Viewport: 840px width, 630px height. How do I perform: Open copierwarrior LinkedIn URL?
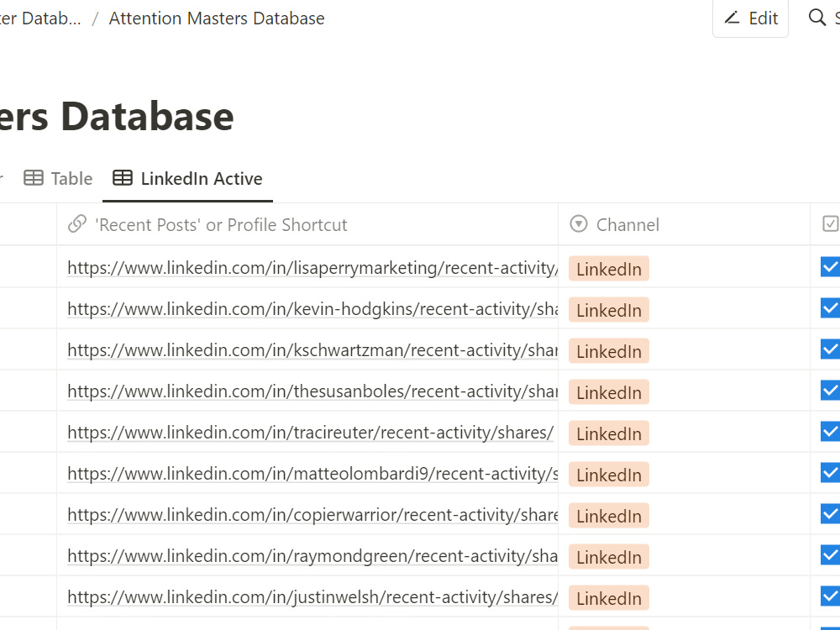click(x=312, y=515)
